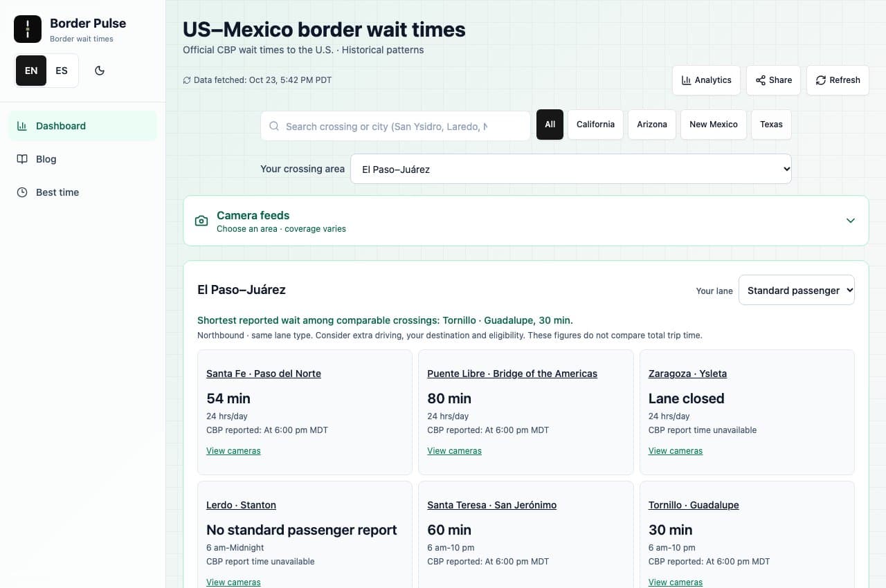View cameras for Puente Libre crossing
The image size is (886, 588).
tap(454, 451)
